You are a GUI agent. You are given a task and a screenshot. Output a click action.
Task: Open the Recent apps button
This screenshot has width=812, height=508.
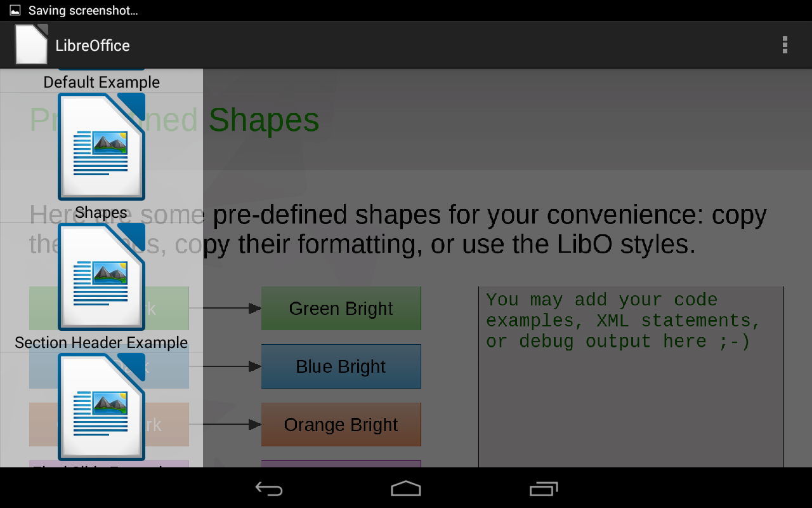tap(543, 488)
